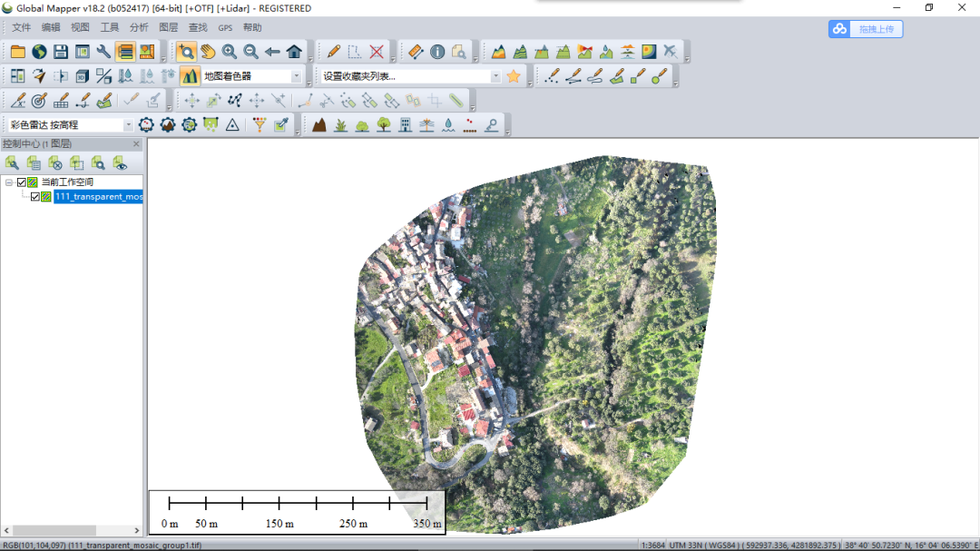Create an area feature pencil tool

click(616, 76)
